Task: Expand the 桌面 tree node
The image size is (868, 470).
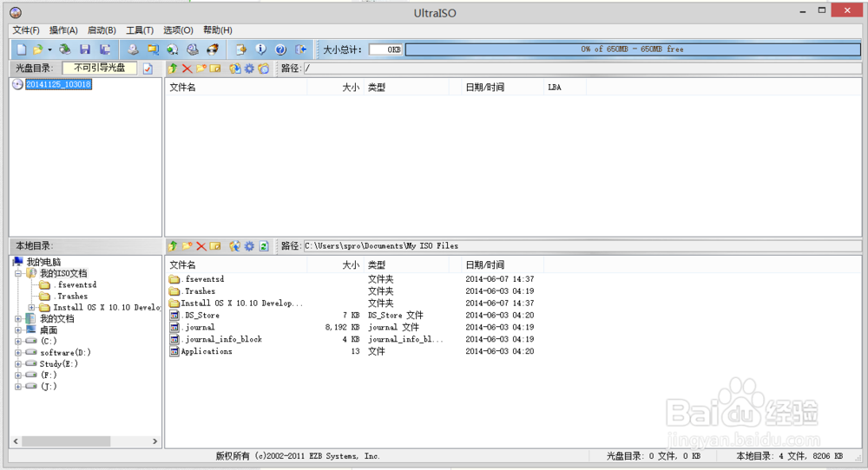Action: [17, 330]
